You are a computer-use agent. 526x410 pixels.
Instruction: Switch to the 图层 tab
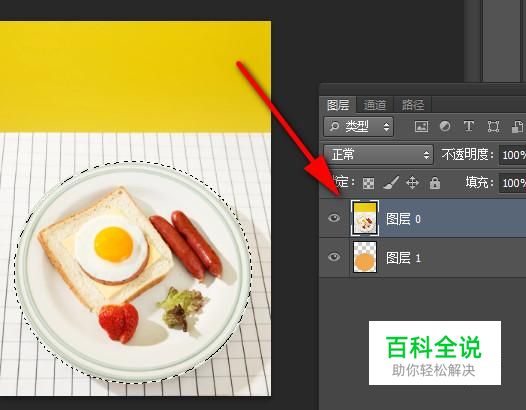338,105
